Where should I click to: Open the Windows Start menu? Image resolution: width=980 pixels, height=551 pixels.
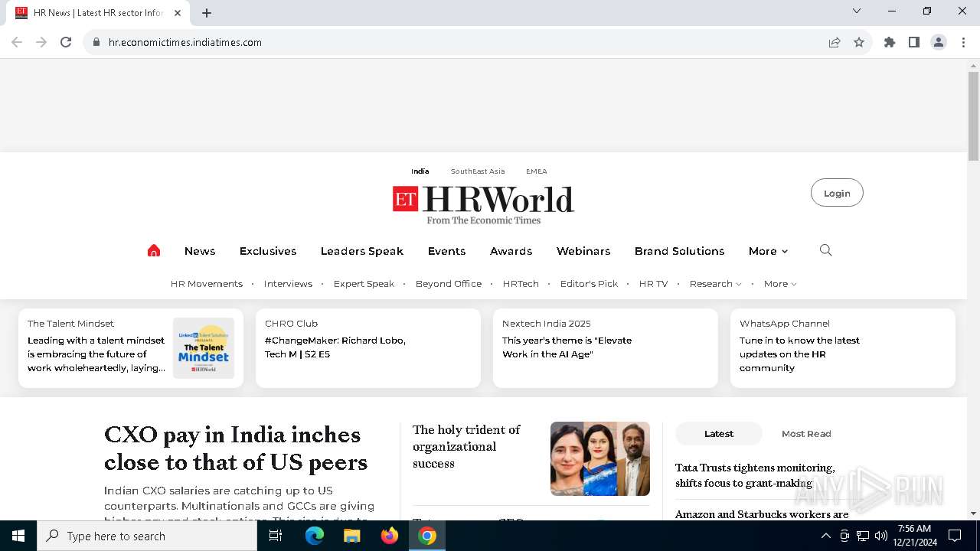pos(18,536)
